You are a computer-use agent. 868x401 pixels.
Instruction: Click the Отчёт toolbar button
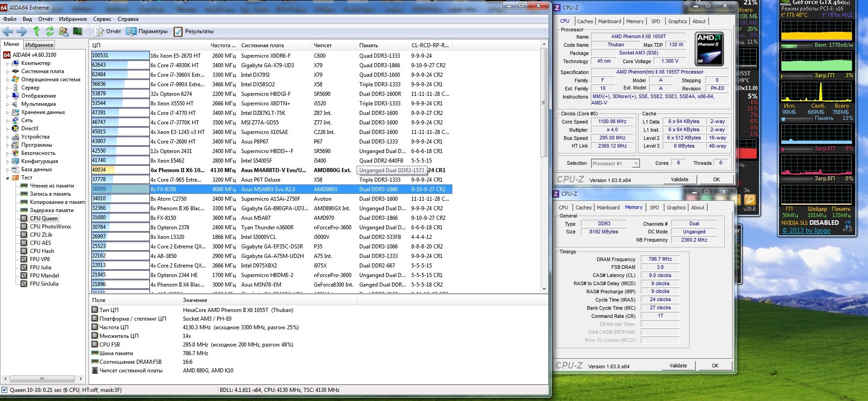108,31
